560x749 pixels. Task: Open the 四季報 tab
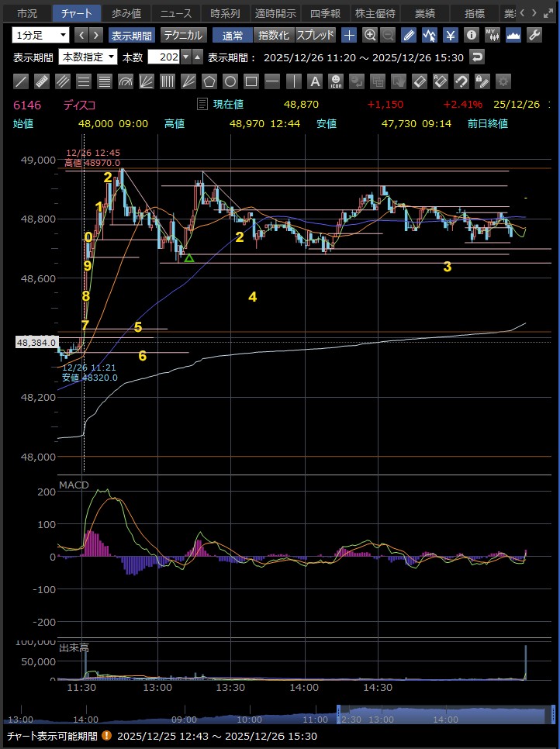(x=324, y=13)
